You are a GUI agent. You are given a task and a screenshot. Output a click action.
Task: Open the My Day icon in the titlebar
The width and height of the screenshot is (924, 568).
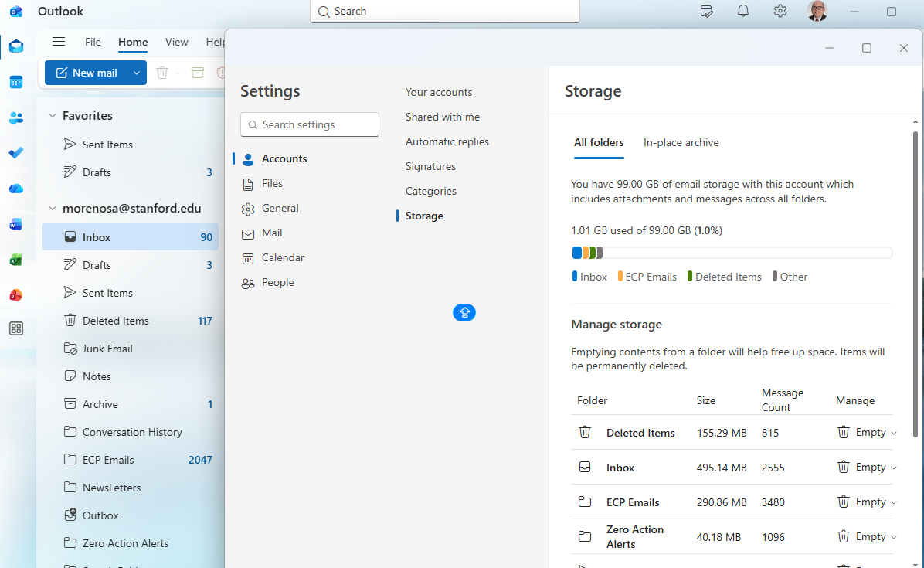[x=705, y=11]
